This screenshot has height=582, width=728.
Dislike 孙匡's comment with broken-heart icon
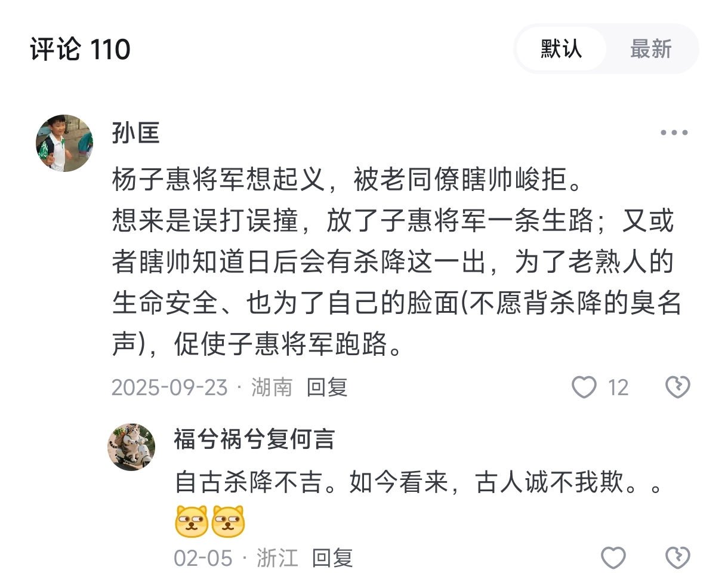pyautogui.click(x=678, y=388)
